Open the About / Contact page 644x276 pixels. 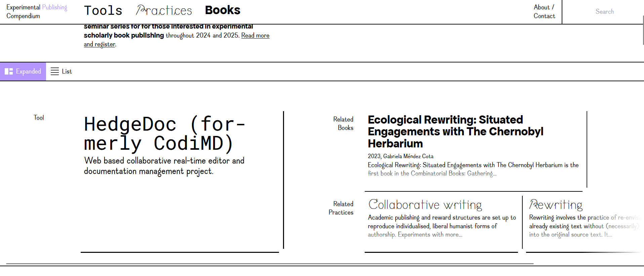(x=544, y=12)
